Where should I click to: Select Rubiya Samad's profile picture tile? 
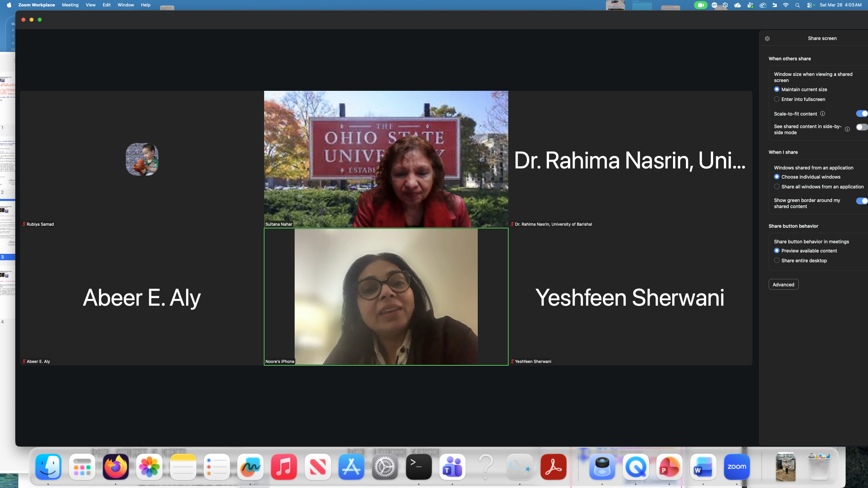click(142, 159)
